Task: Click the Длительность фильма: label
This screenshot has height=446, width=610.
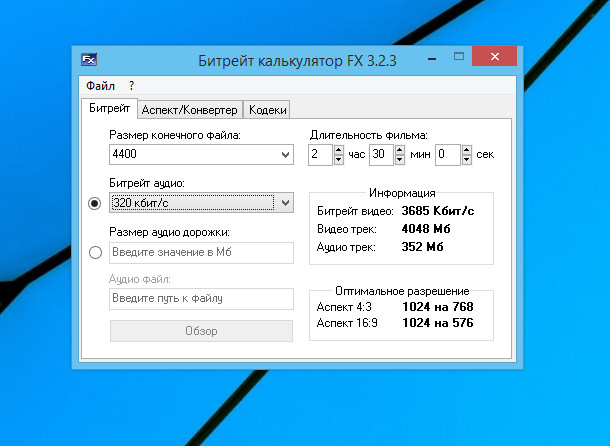Action: point(368,135)
